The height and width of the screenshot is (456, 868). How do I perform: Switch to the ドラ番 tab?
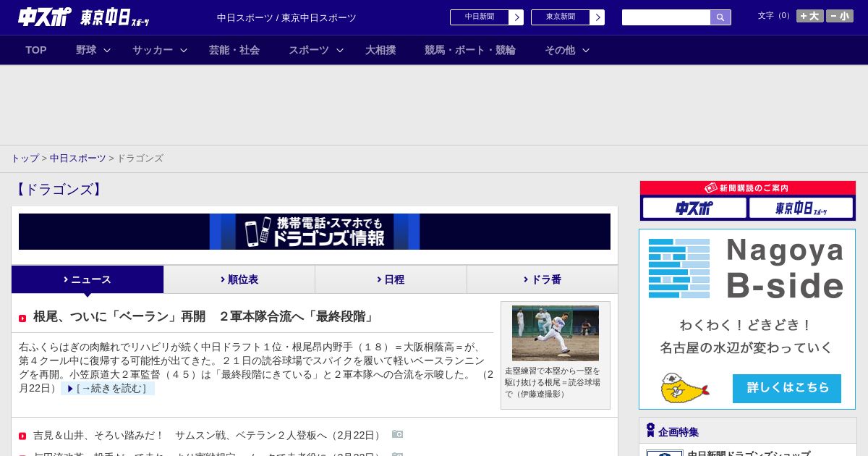(x=542, y=279)
